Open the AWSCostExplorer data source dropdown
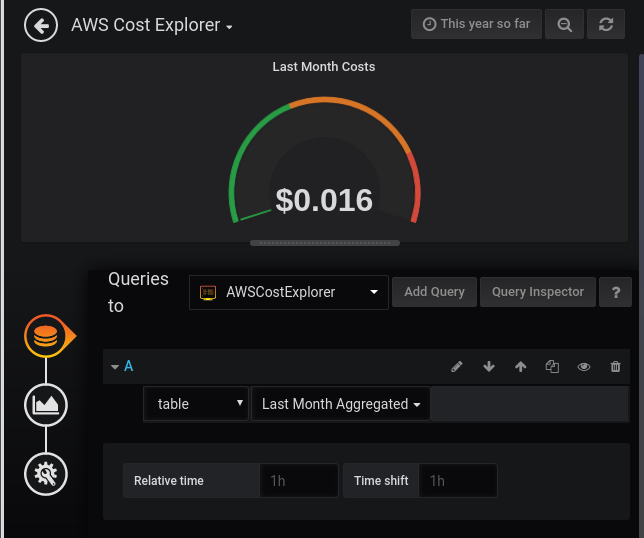This screenshot has width=644, height=538. pyautogui.click(x=289, y=292)
